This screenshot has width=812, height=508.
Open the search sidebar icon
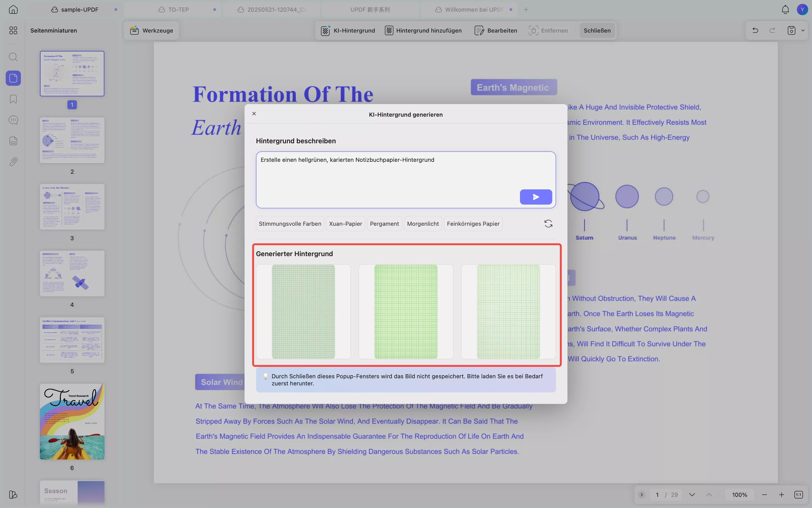pos(13,57)
